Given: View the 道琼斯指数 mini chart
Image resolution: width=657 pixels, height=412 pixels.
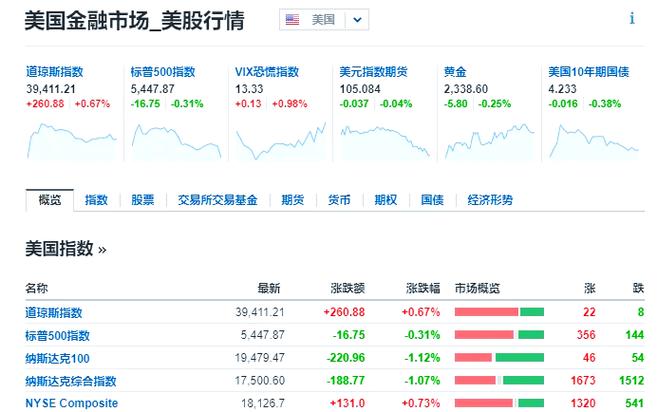Looking at the screenshot, I should pyautogui.click(x=72, y=141).
